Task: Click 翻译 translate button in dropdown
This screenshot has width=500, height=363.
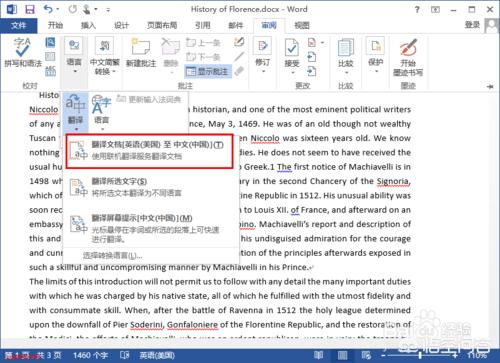Action: pyautogui.click(x=75, y=113)
